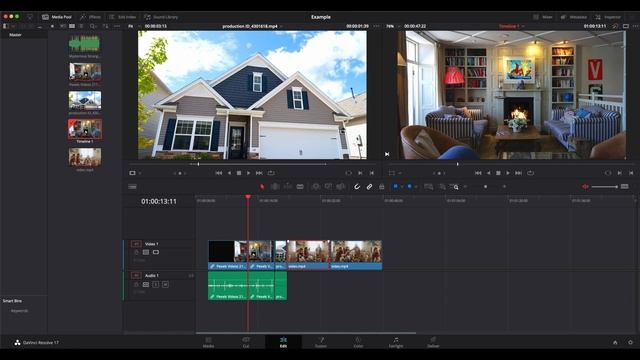This screenshot has height=360, width=640.
Task: Toggle loop in the source viewer
Action: pyautogui.click(x=271, y=173)
